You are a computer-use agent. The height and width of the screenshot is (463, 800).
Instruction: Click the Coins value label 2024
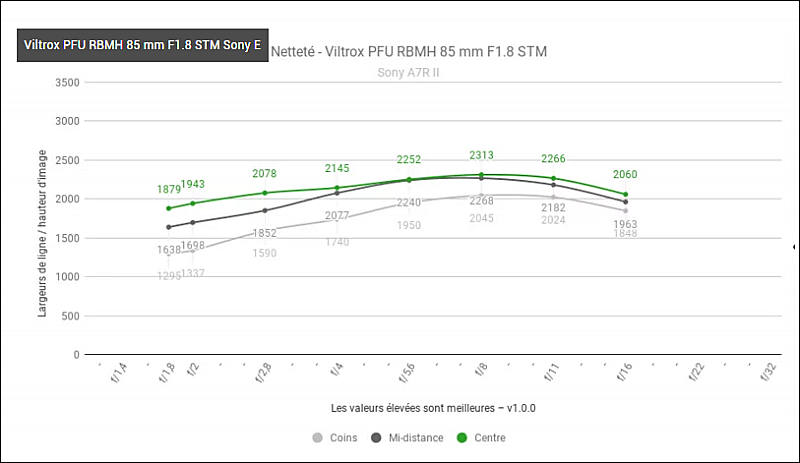tap(553, 220)
